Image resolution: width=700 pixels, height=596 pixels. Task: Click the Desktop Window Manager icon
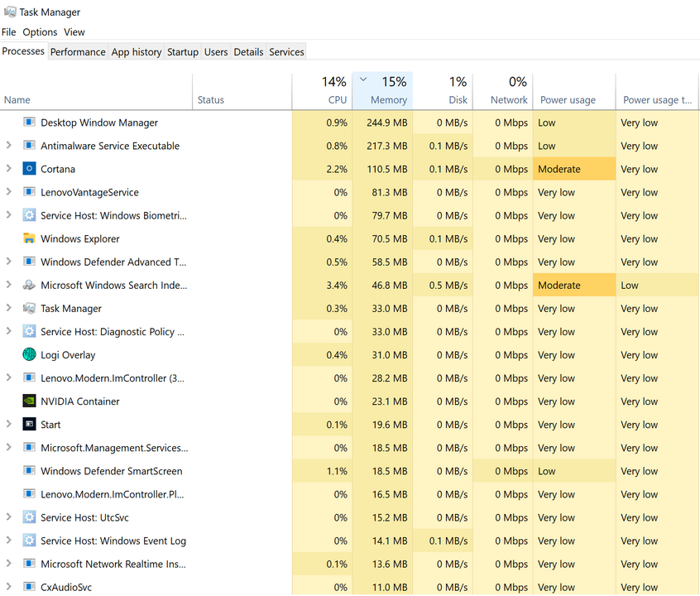tap(29, 123)
